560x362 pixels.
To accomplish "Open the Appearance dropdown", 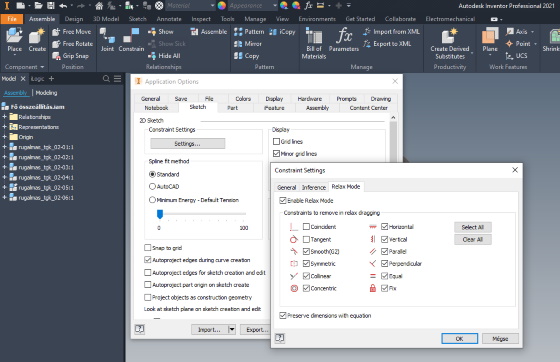I will (x=275, y=6).
